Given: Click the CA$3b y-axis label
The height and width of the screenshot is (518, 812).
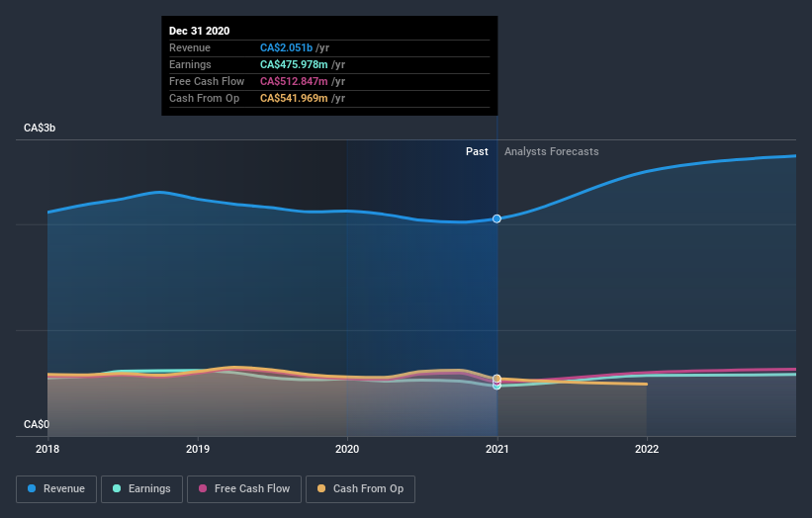Looking at the screenshot, I should click(x=40, y=128).
